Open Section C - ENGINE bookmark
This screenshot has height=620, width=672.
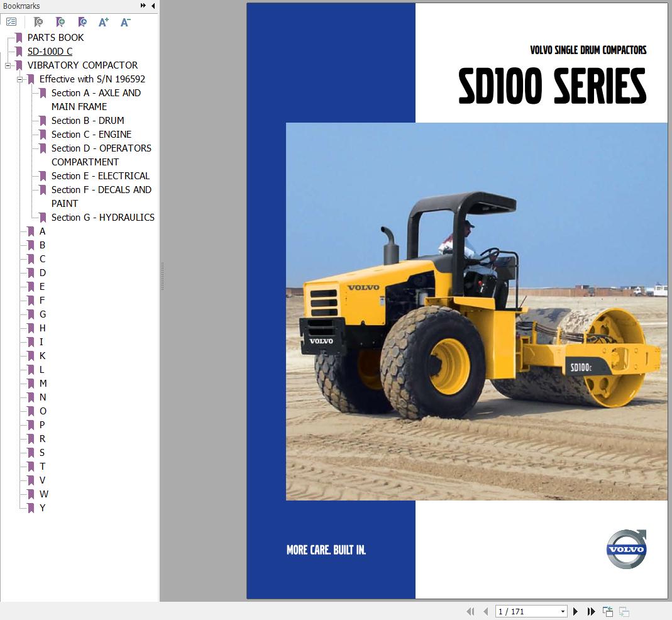(x=91, y=134)
